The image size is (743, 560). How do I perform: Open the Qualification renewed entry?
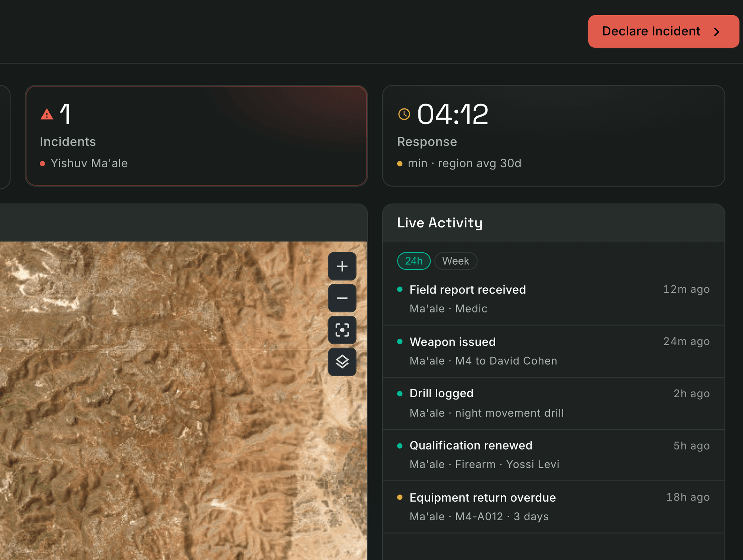[554, 455]
